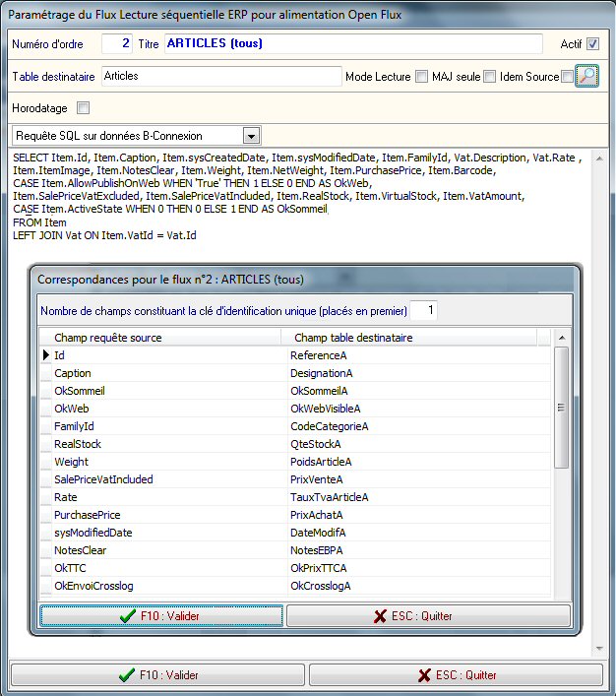Click the Titre field ARTICLES (tous)
Viewport: 616px width, 696px height.
353,43
